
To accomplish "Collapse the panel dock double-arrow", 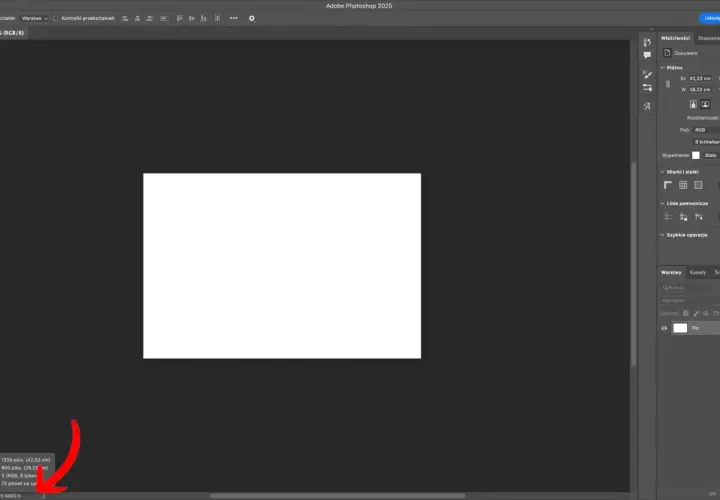I will [x=651, y=29].
